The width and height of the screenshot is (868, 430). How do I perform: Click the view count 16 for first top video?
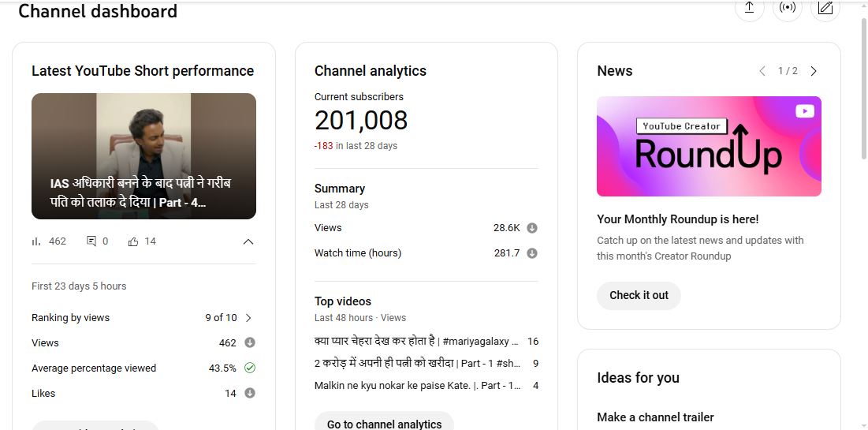[x=532, y=342]
